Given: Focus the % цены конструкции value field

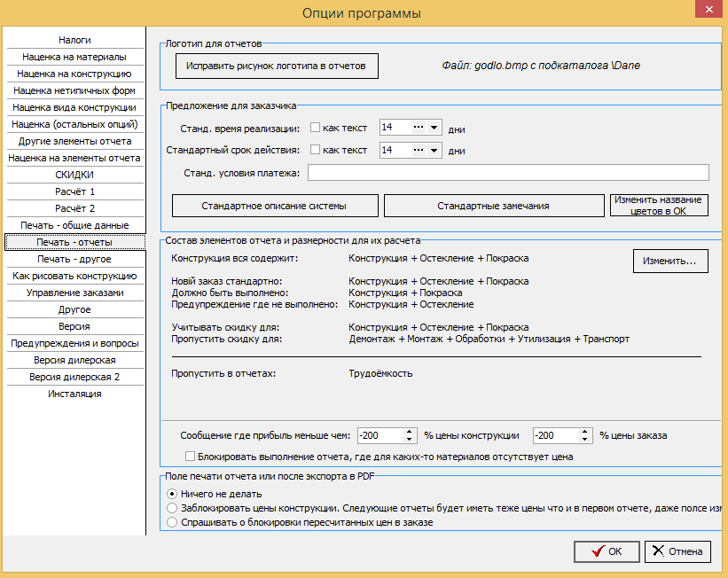Looking at the screenshot, I should coord(380,435).
